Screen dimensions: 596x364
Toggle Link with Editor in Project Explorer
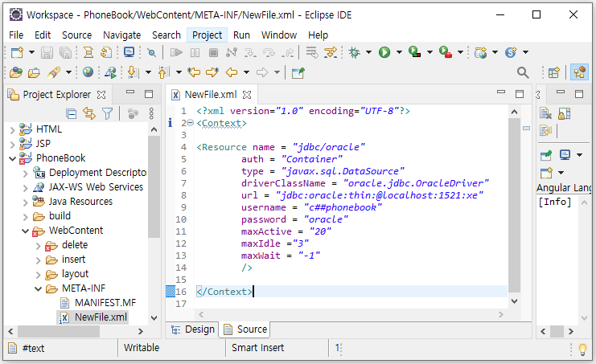pos(89,113)
